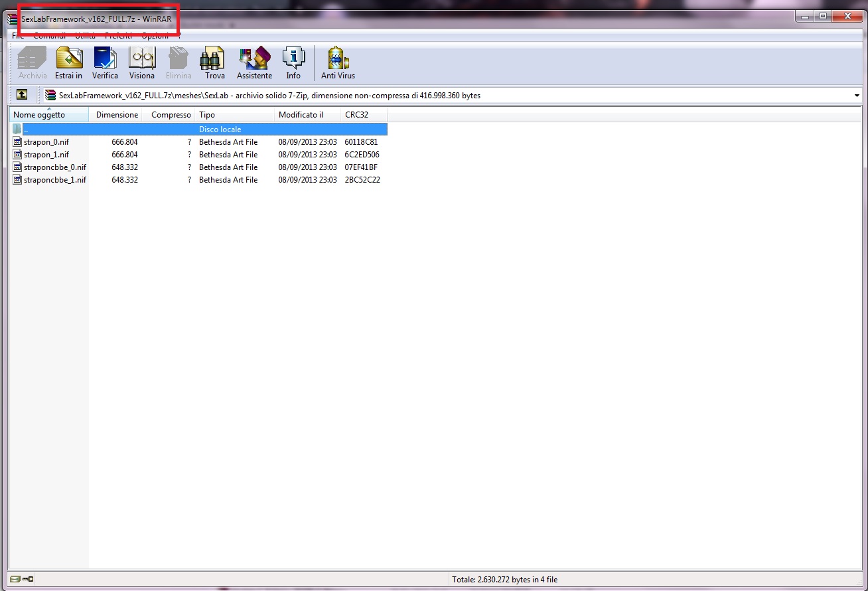Expand the archive path dropdown arrow

click(857, 96)
